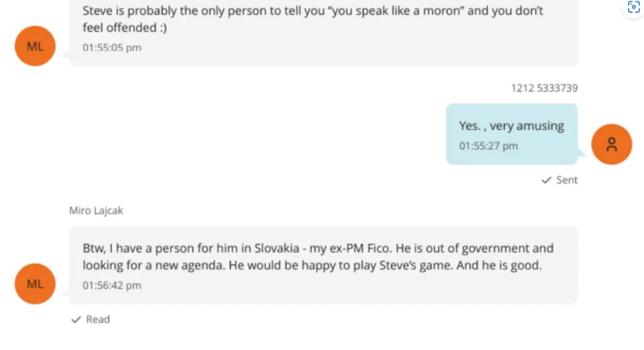
Task: Click the Miro Lajcak sender name
Action: click(96, 211)
